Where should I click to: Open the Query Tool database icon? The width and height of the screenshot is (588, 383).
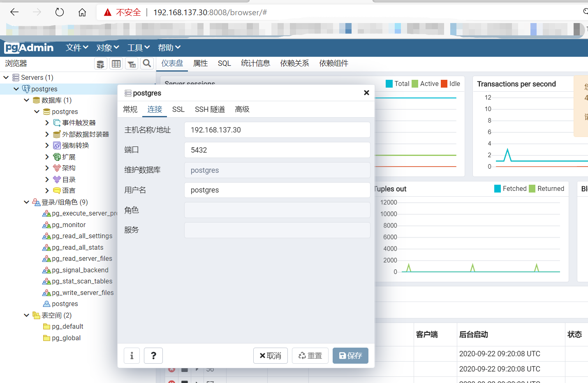(x=100, y=64)
